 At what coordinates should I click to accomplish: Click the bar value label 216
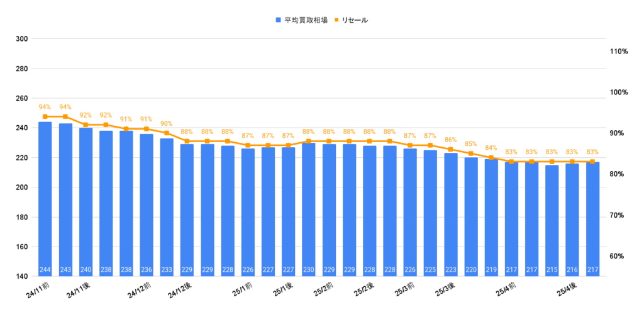tap(572, 270)
